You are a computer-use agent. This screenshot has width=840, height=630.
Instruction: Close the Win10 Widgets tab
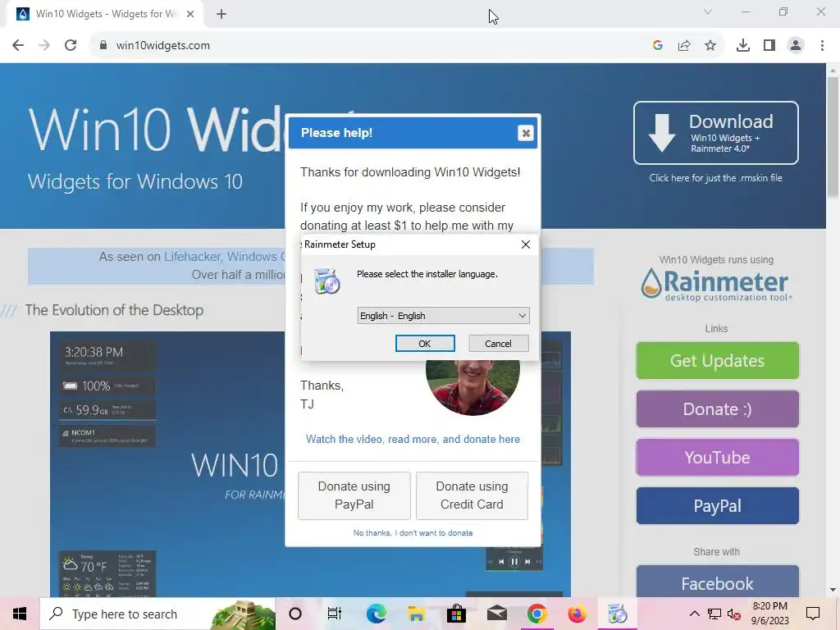coord(190,14)
